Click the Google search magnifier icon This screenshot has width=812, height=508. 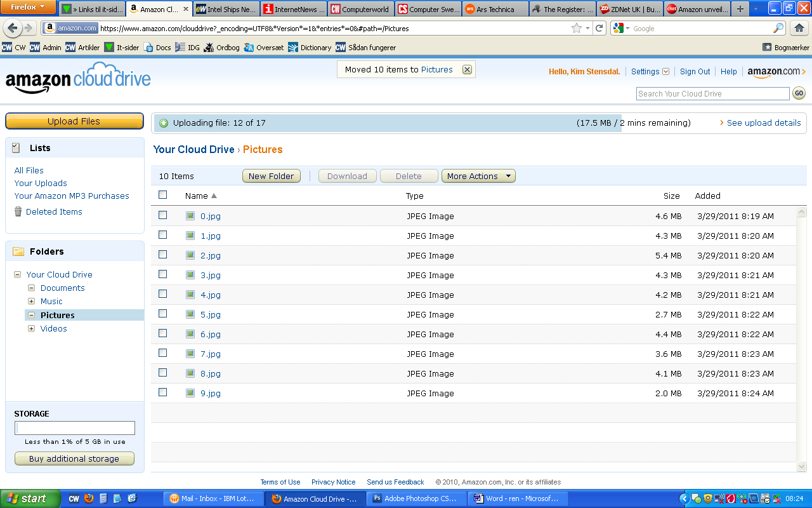pos(778,29)
